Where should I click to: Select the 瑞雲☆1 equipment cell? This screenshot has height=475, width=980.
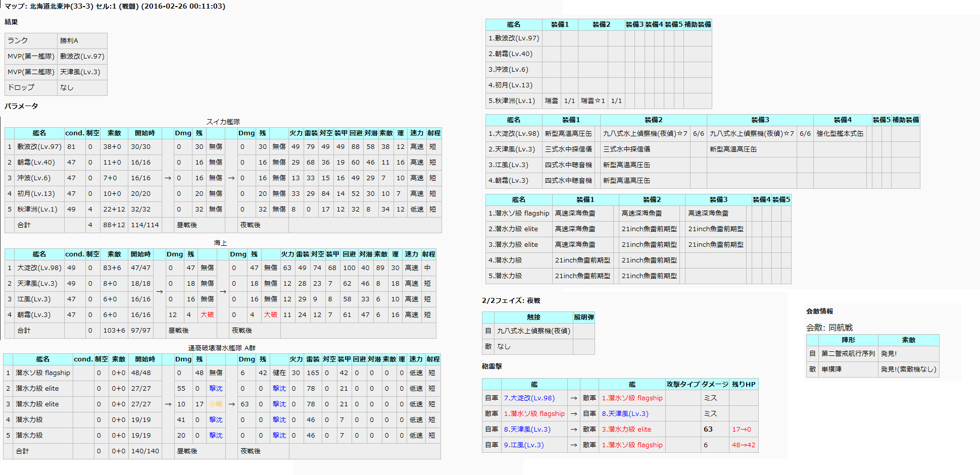pos(593,100)
